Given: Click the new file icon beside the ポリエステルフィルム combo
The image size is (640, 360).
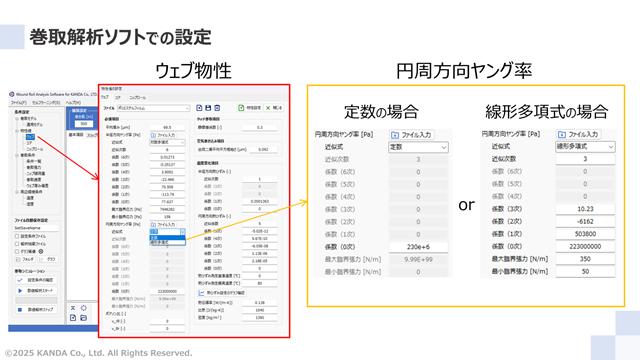Looking at the screenshot, I should tap(199, 108).
